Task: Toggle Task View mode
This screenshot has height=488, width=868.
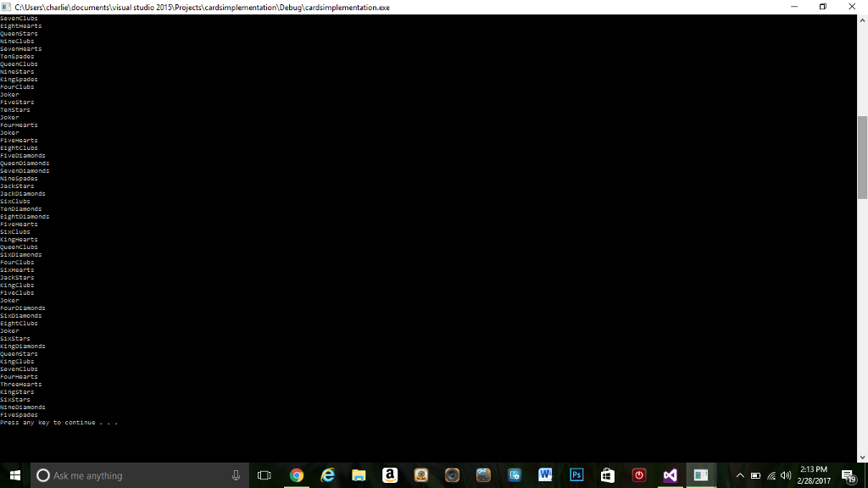Action: point(264,474)
